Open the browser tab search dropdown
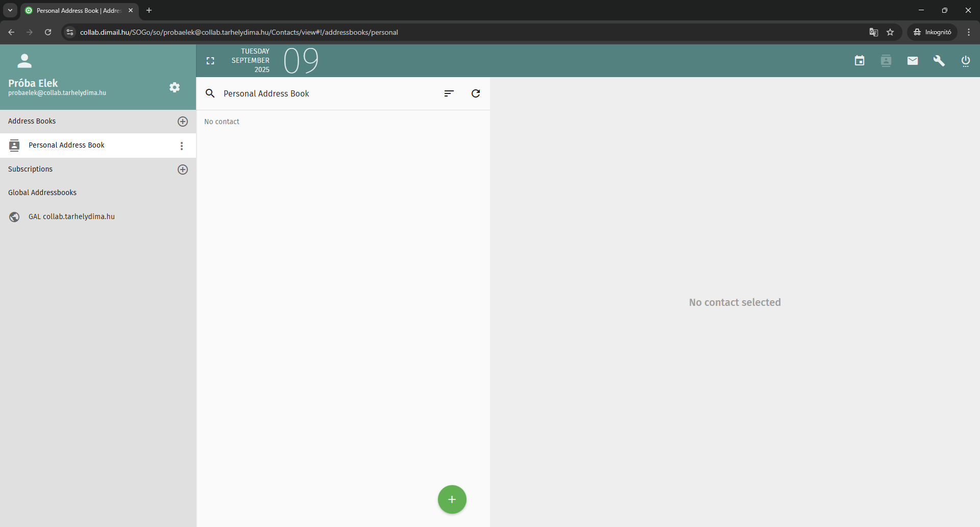The width and height of the screenshot is (980, 527). point(10,10)
